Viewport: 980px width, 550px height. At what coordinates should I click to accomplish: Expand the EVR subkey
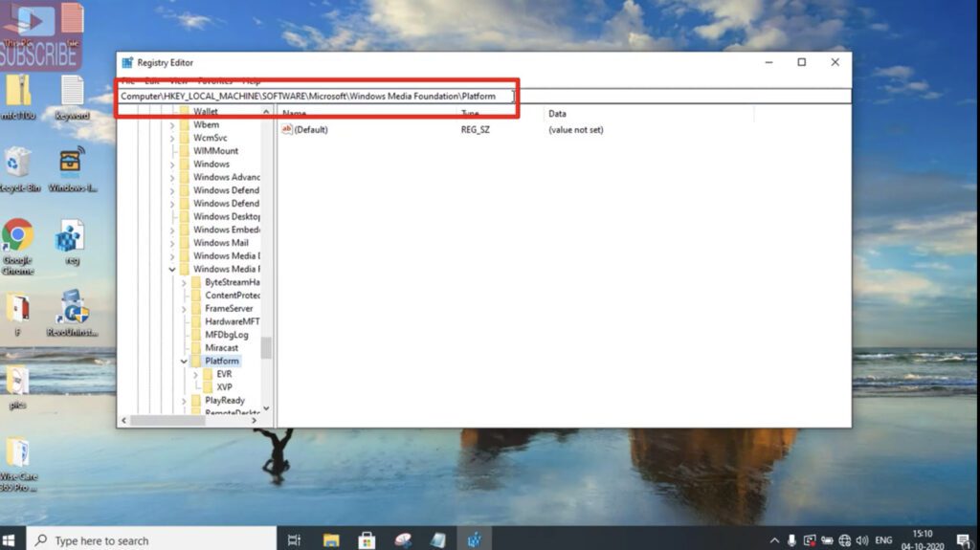click(195, 374)
